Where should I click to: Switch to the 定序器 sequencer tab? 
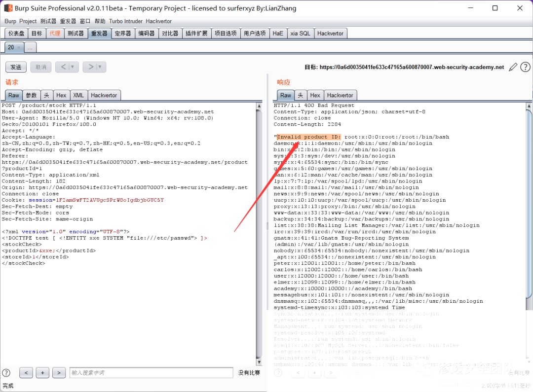123,34
